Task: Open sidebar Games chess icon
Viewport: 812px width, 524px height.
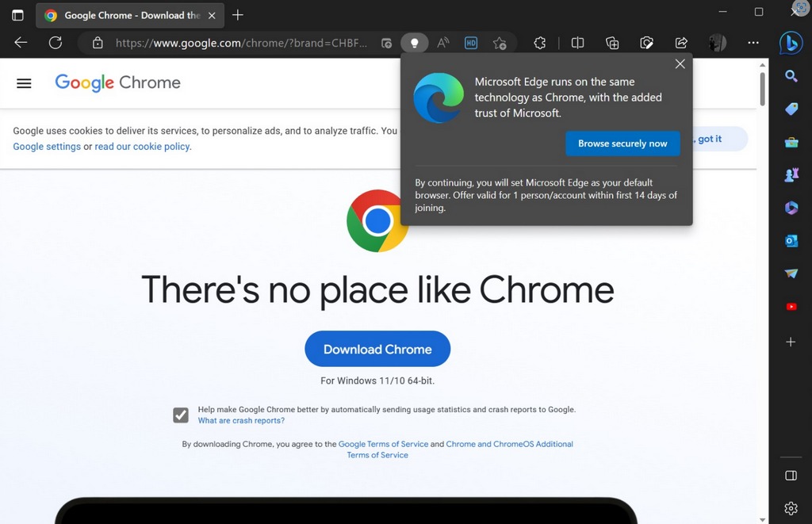Action: point(791,175)
